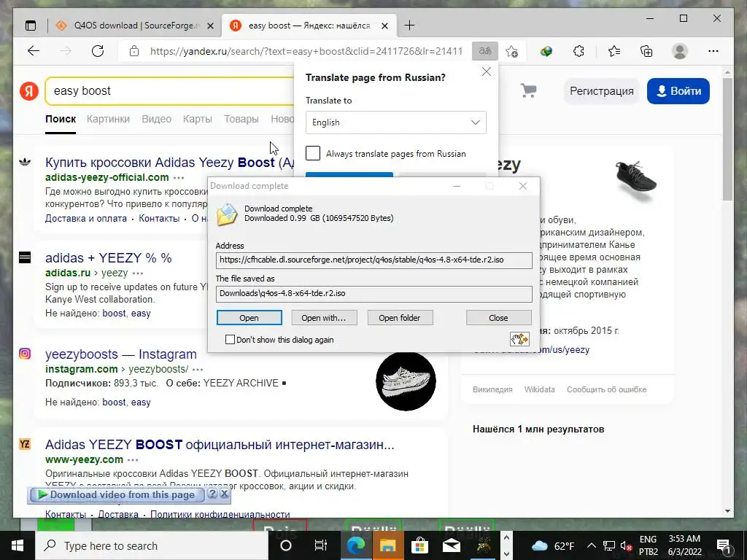Select the Видео tab

point(156,119)
